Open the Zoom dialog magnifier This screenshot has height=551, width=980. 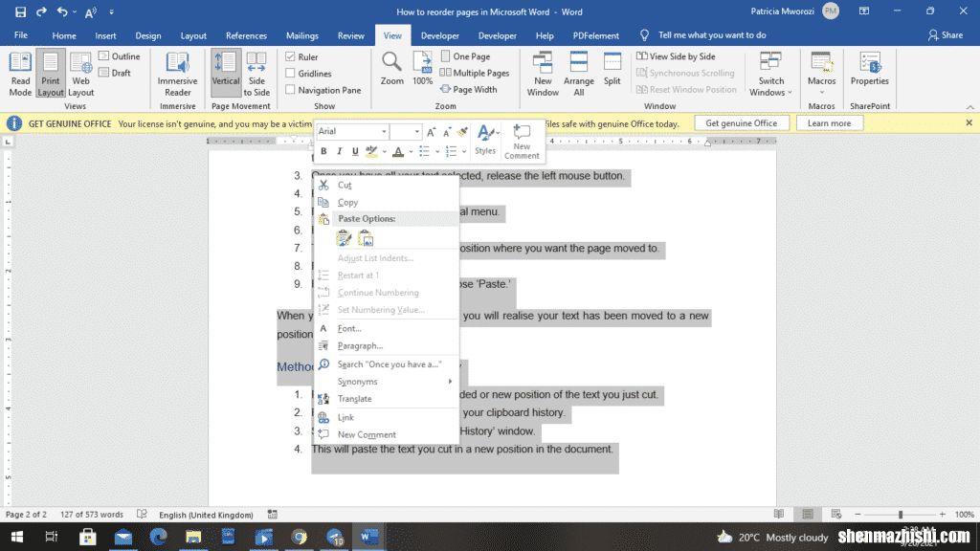click(391, 69)
